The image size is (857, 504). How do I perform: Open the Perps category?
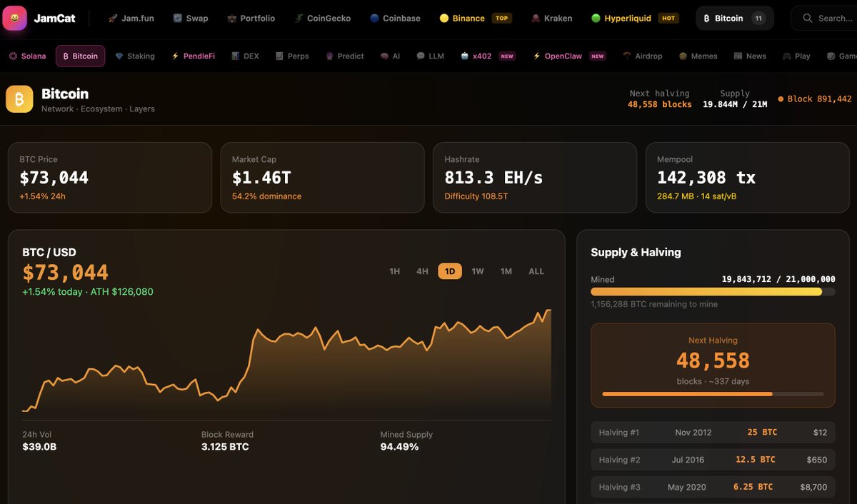click(292, 56)
